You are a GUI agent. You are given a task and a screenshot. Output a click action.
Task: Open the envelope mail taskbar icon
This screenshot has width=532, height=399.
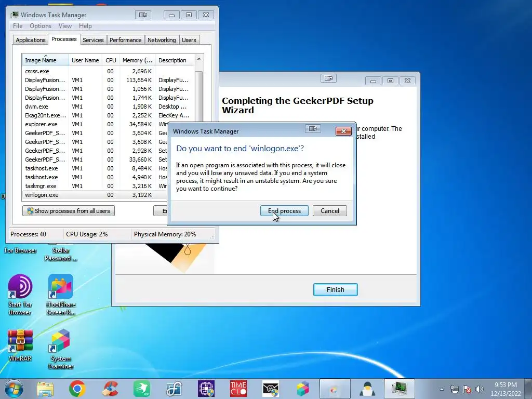point(270,389)
